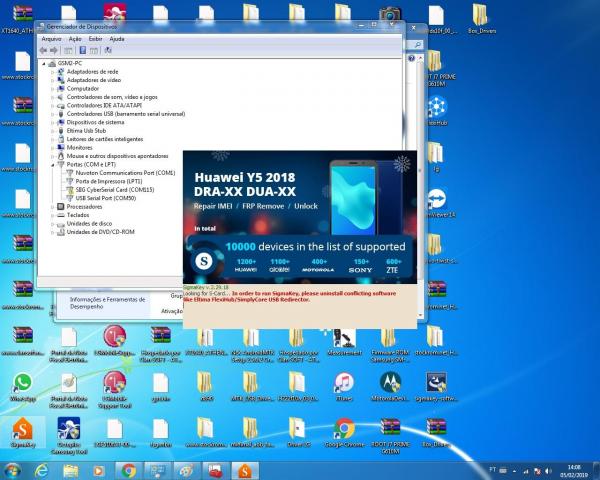Expand Adaptadores de vídeo node
The height and width of the screenshot is (480, 600).
point(52,80)
